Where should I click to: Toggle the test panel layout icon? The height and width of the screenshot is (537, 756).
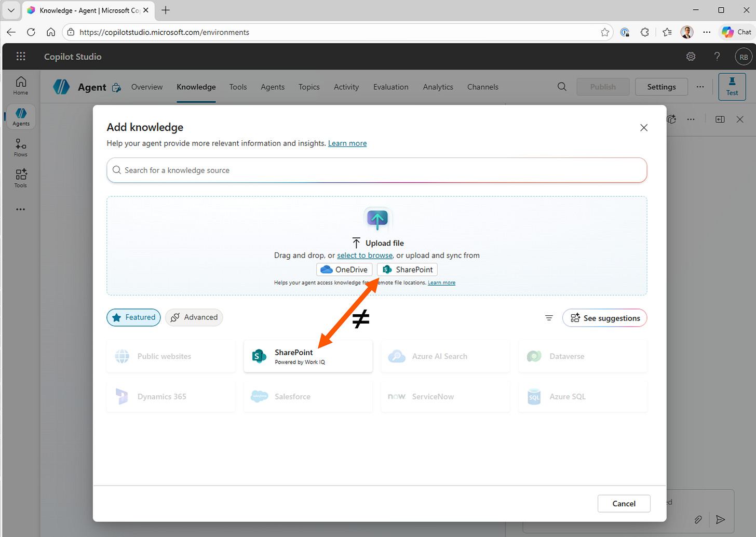pos(720,119)
